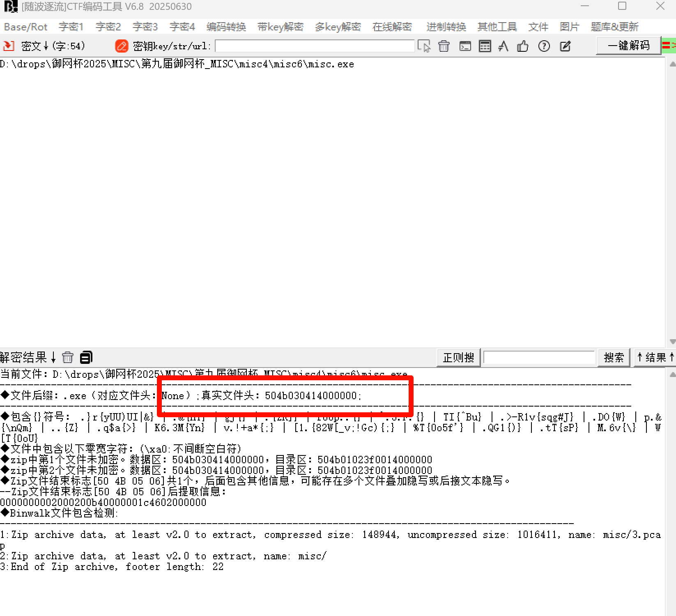Click the 解密结果↓ label
Screen dimensions: 676x616
click(x=28, y=357)
